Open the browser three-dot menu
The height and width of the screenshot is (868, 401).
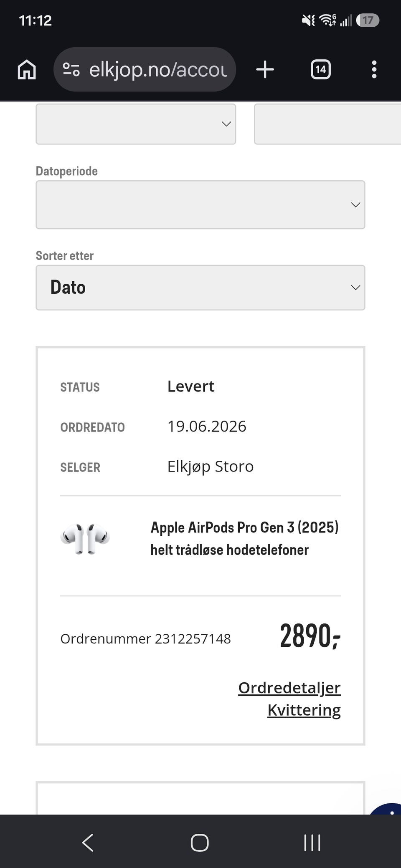click(x=374, y=69)
